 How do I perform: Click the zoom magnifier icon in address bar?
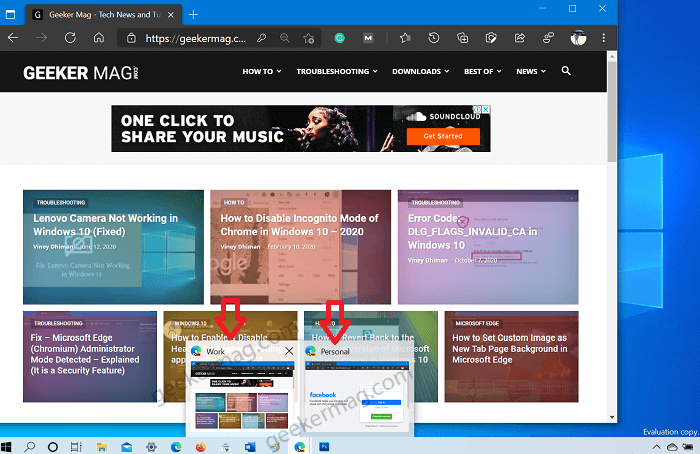285,38
